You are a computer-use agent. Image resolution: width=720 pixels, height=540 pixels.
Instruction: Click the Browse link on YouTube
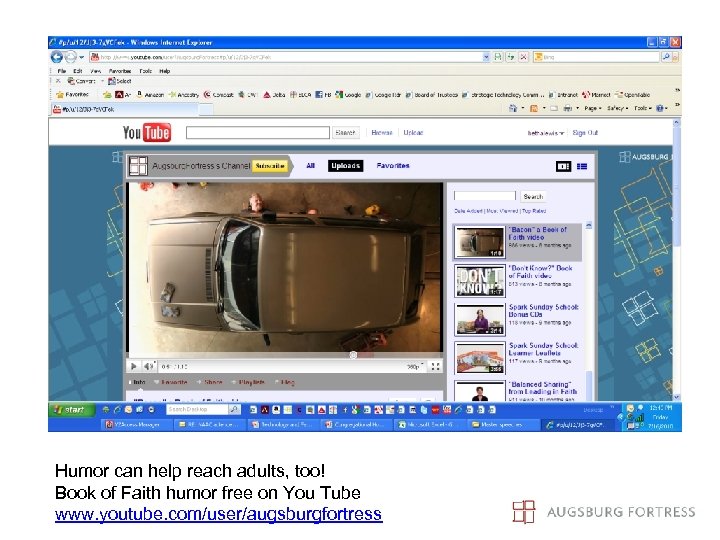(x=382, y=133)
